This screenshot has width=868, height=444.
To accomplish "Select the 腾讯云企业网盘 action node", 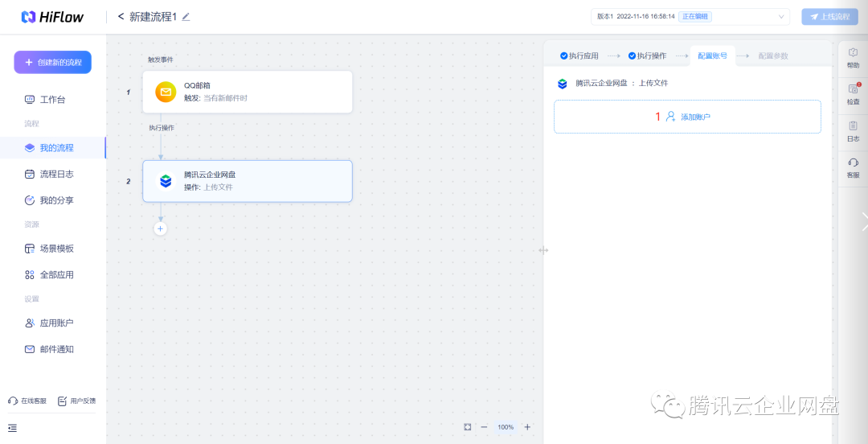I will [248, 181].
